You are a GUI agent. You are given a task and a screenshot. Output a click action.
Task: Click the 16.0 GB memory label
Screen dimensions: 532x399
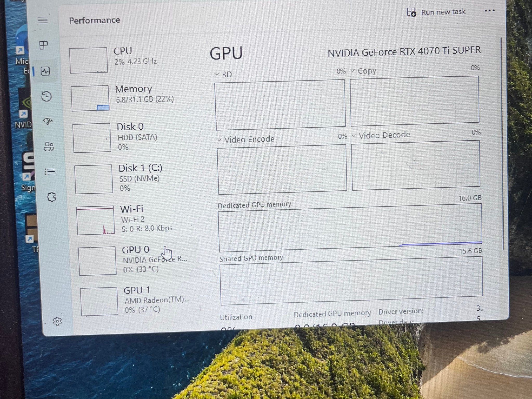tap(470, 198)
